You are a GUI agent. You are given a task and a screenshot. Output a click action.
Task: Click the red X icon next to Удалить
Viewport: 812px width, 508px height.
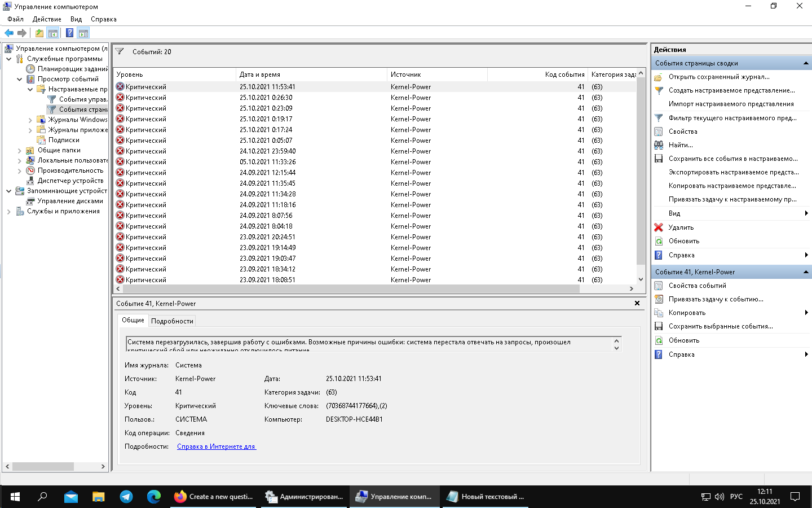pyautogui.click(x=659, y=227)
